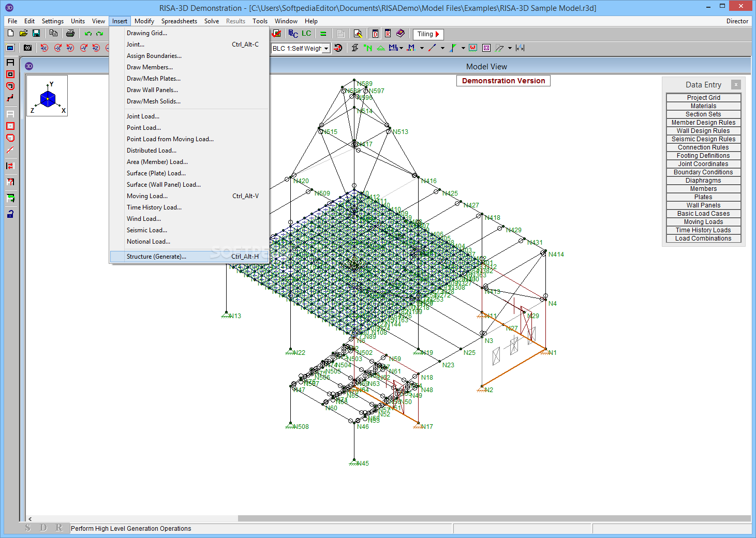Viewport: 756px width, 538px height.
Task: Click the red polygon select icon
Action: tap(10, 86)
